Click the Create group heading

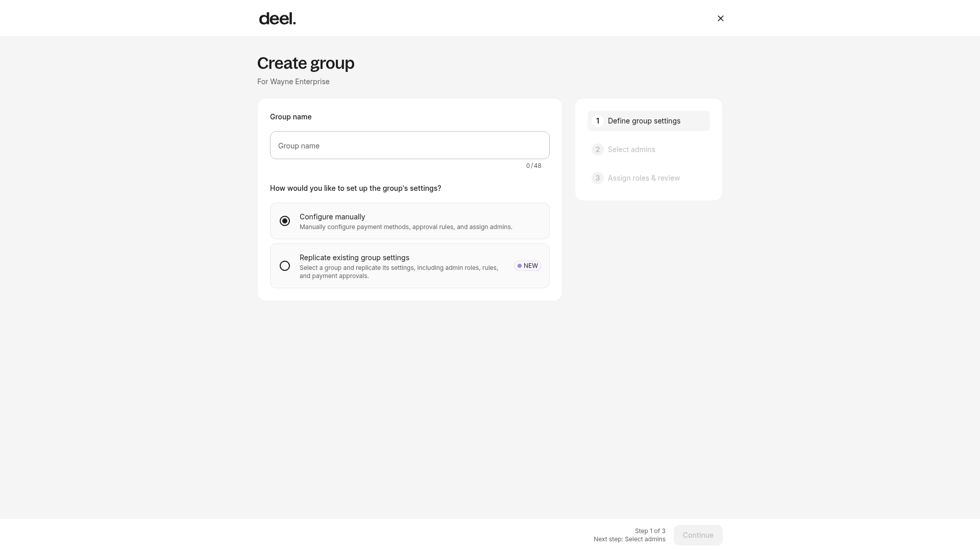coord(306,63)
